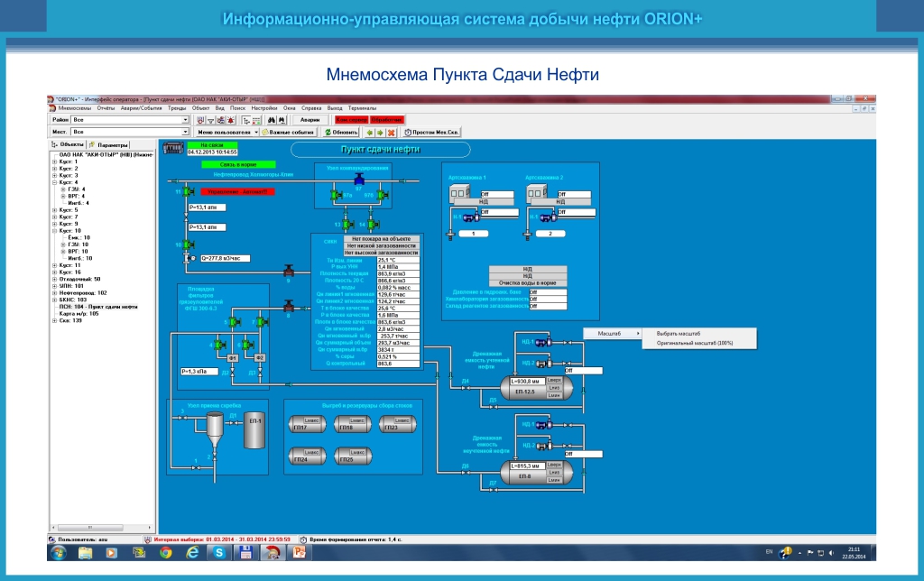Open the Тренды menu
Image resolution: width=924 pixels, height=581 pixels.
(x=177, y=108)
